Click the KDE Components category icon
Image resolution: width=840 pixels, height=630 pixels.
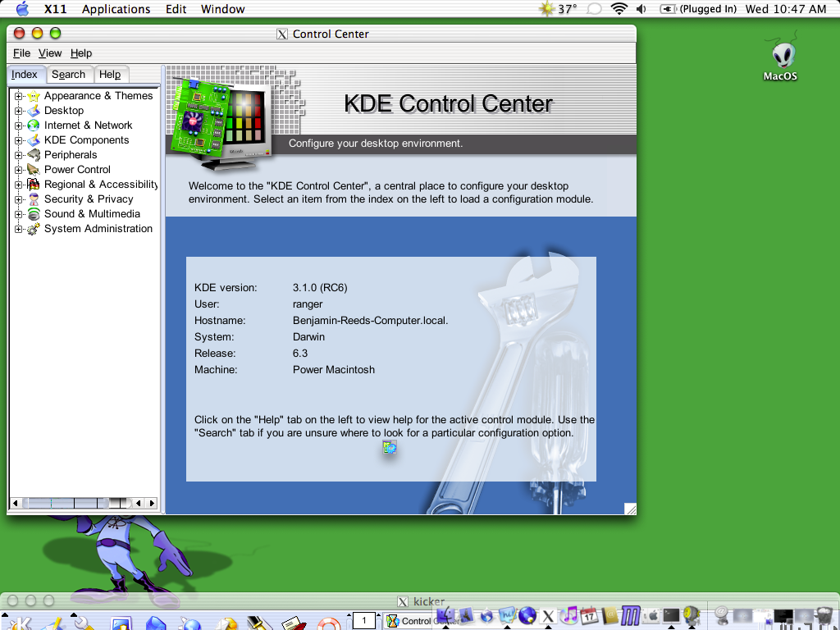click(33, 140)
